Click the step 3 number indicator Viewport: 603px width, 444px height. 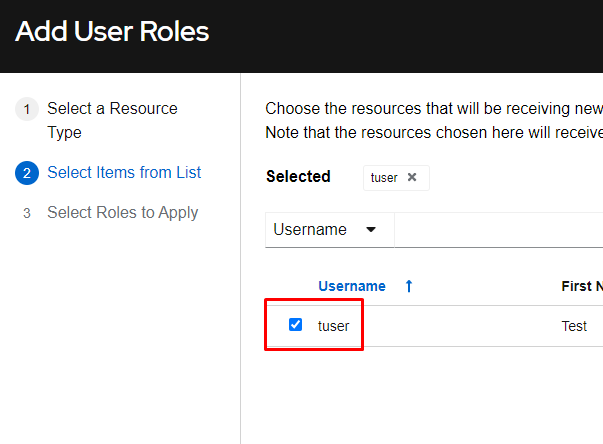pyautogui.click(x=27, y=213)
